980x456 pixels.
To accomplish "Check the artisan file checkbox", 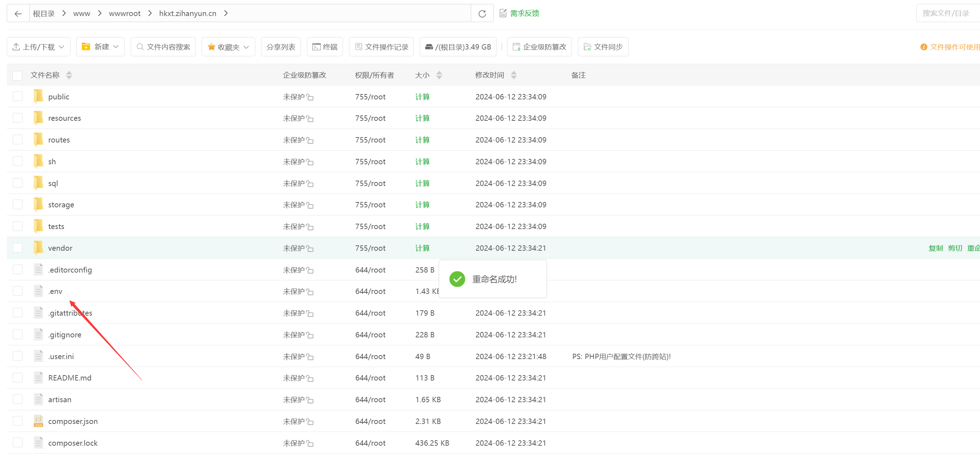I will (17, 399).
